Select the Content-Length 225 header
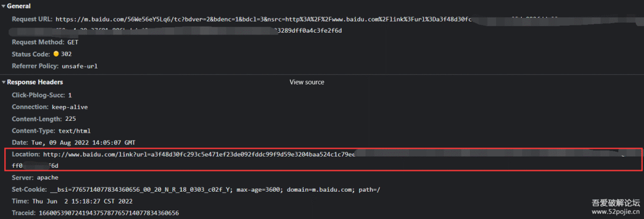The image size is (644, 219). [x=44, y=119]
